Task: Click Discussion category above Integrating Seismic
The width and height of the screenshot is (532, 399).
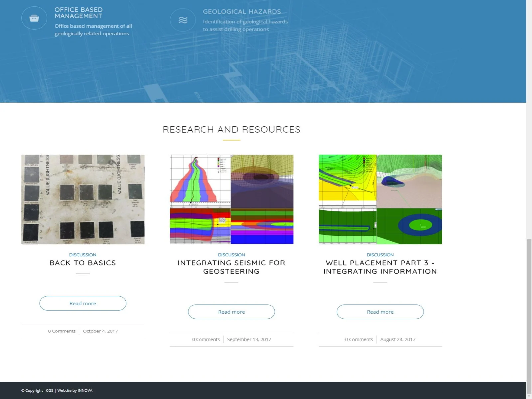Action: pyautogui.click(x=231, y=255)
